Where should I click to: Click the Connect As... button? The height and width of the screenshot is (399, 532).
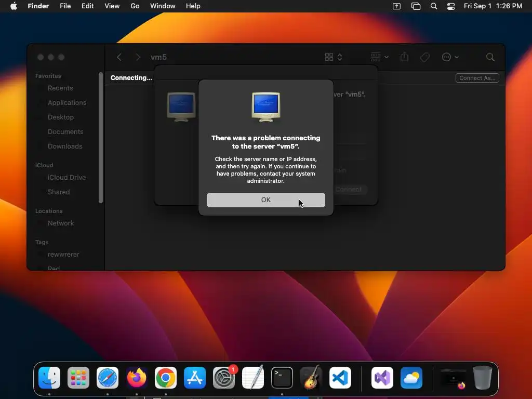[x=477, y=78]
